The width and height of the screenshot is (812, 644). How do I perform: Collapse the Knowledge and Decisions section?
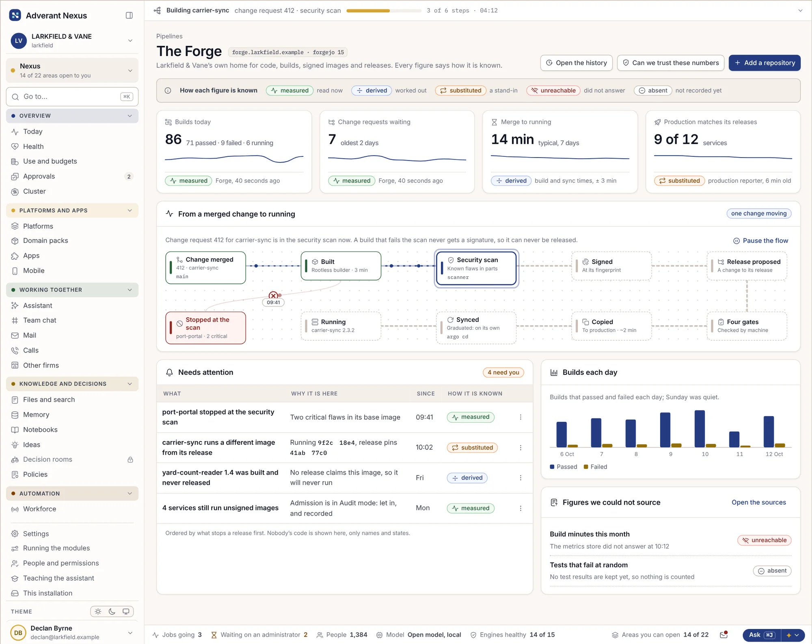click(130, 384)
